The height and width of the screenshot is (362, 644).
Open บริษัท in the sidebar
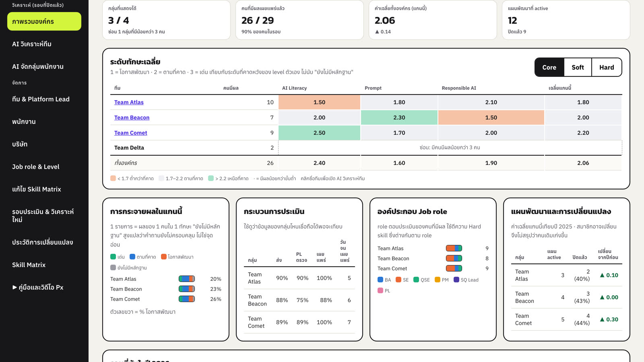point(44,144)
